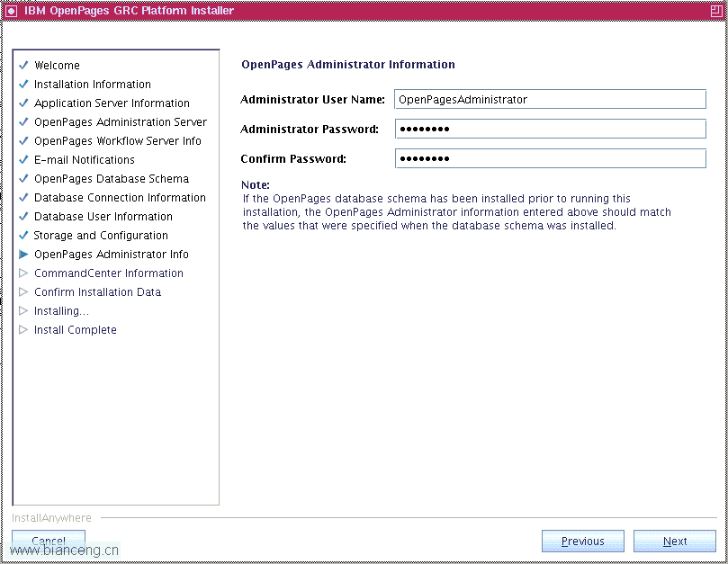This screenshot has width=728, height=564.
Task: Click the Administrator User Name label
Action: 312,99
